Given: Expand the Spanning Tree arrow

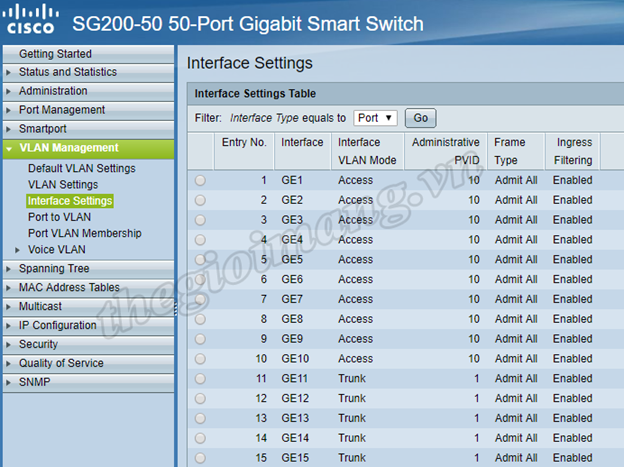Looking at the screenshot, I should pos(8,269).
